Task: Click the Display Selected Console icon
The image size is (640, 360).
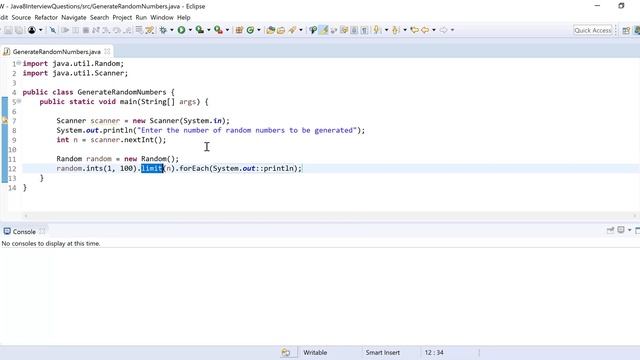Action: pos(621,230)
